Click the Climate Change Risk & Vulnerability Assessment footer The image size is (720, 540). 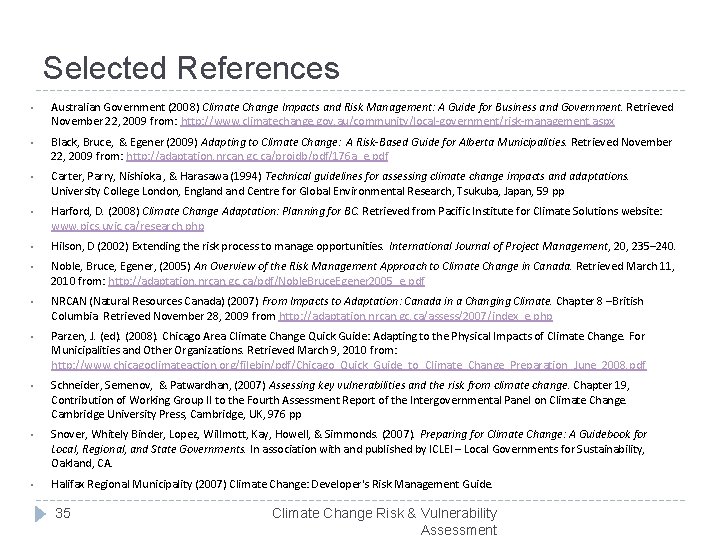[x=384, y=521]
